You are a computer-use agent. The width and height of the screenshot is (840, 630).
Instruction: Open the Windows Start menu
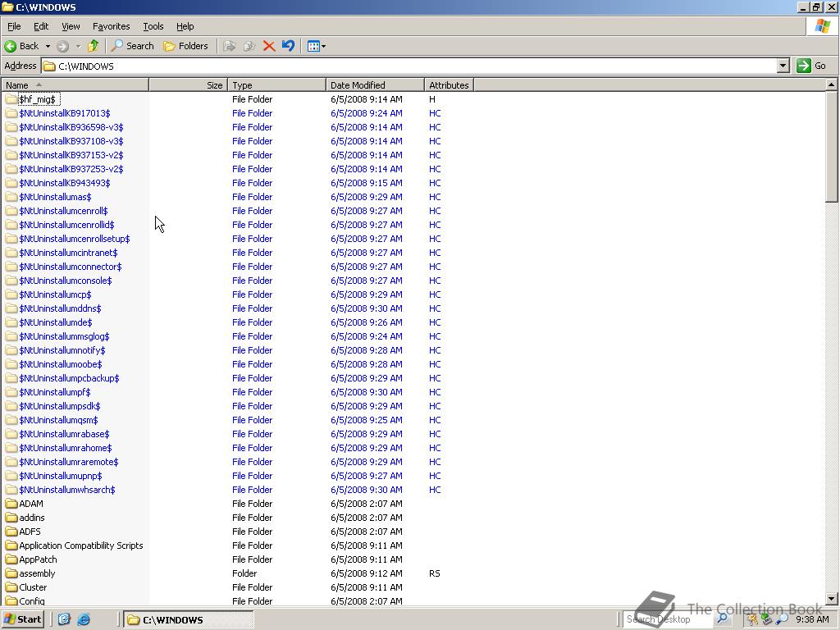point(22,619)
